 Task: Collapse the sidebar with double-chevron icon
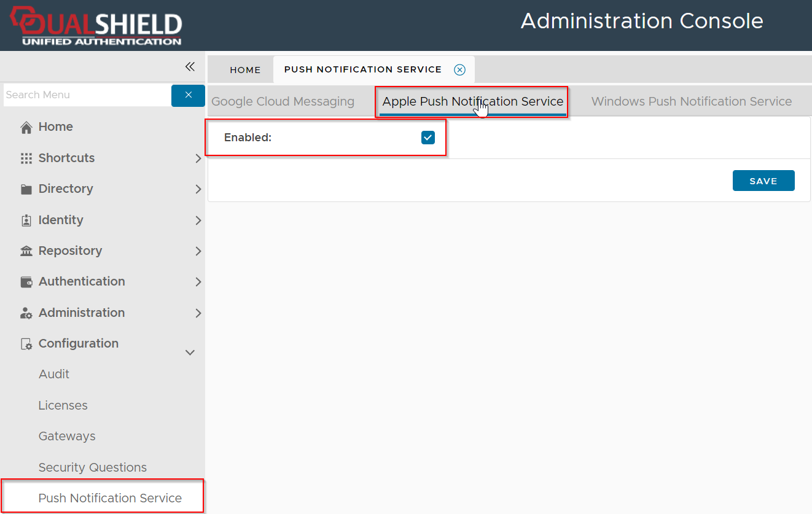pyautogui.click(x=190, y=66)
